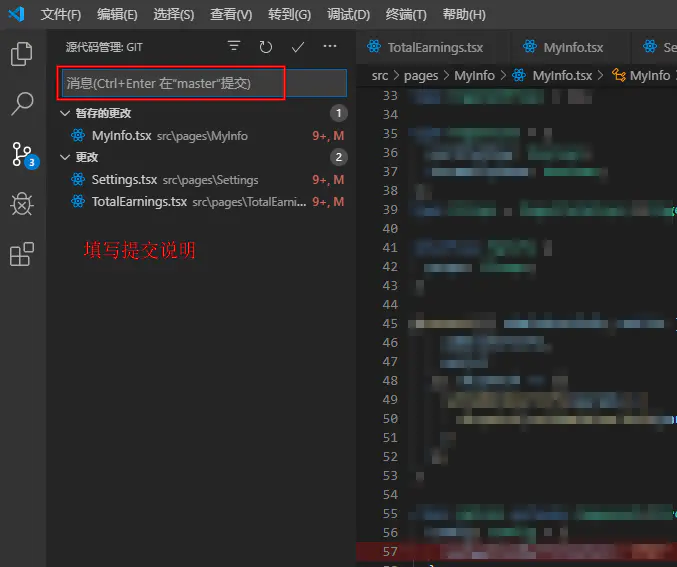This screenshot has width=677, height=567.
Task: Click the src\pages\MyInfo path text
Action: 202,136
